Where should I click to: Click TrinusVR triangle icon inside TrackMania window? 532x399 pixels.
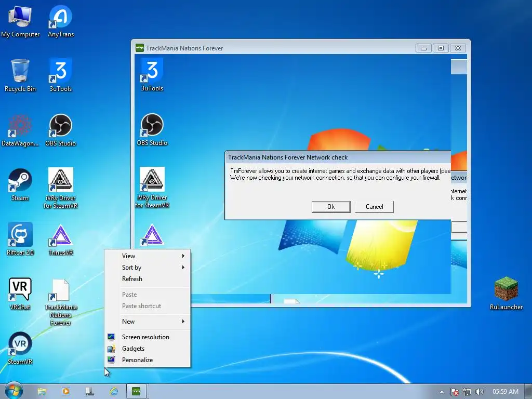(152, 235)
